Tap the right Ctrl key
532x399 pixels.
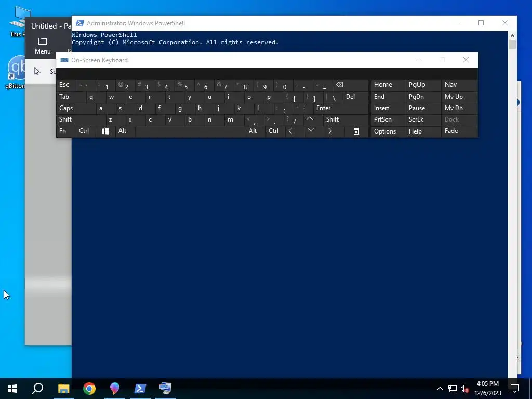(275, 131)
